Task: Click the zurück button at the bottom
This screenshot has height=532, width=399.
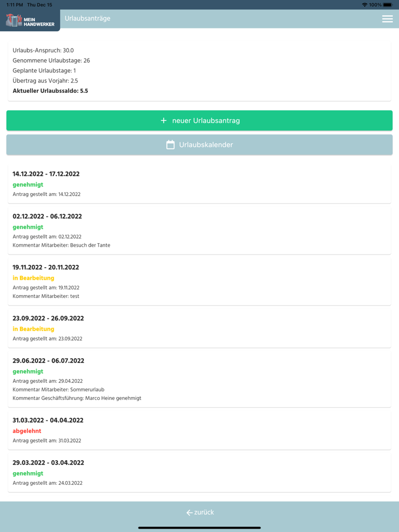Action: (199, 512)
